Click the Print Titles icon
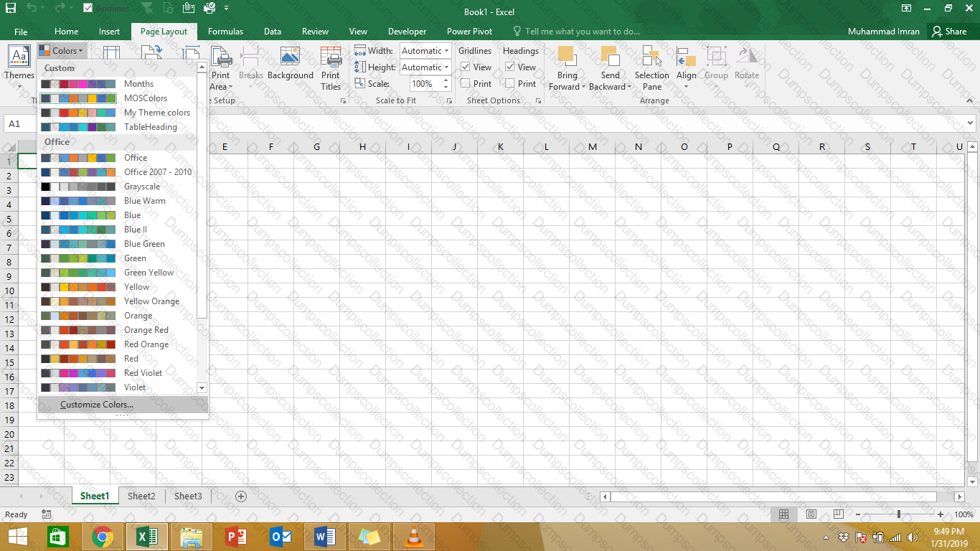The image size is (980, 551). pos(331,69)
